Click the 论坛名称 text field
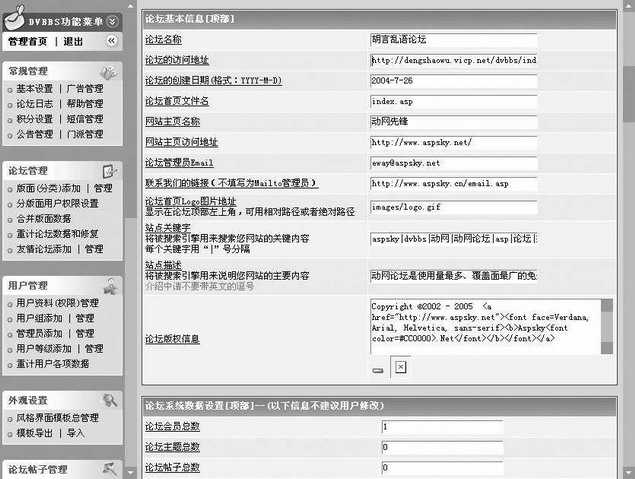 (453, 41)
